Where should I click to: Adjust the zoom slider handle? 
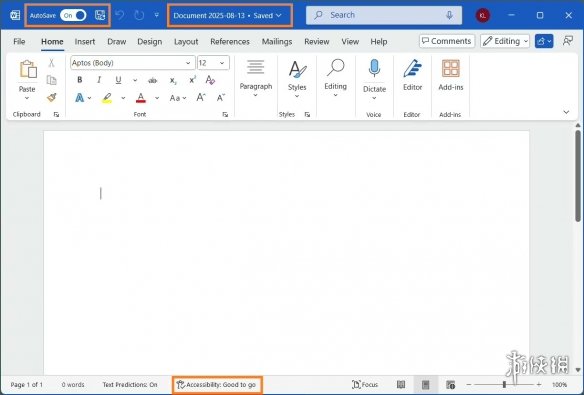tap(504, 384)
